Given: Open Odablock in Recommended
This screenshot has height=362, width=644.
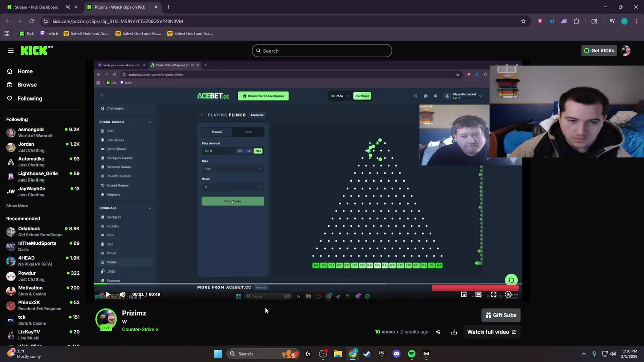Looking at the screenshot, I should pos(42,232).
